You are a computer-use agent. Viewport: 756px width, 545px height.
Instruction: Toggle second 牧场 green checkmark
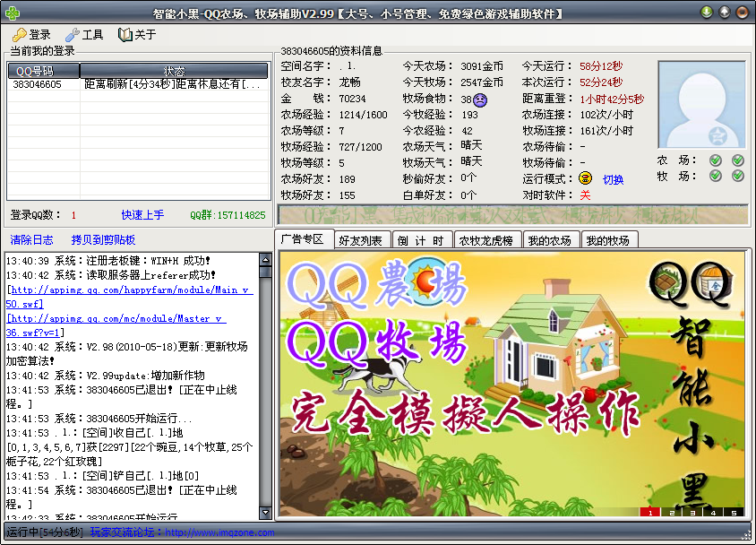[738, 176]
